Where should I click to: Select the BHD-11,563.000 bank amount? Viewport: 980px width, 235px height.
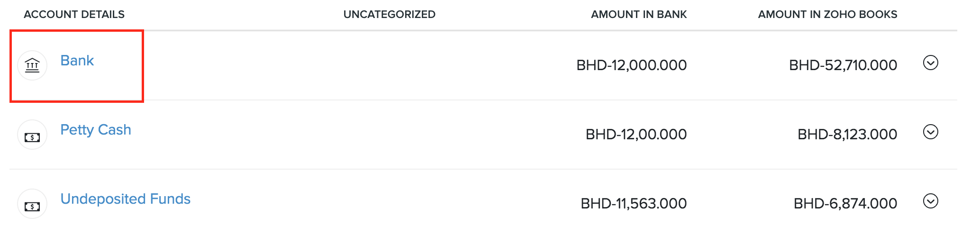pyautogui.click(x=634, y=204)
